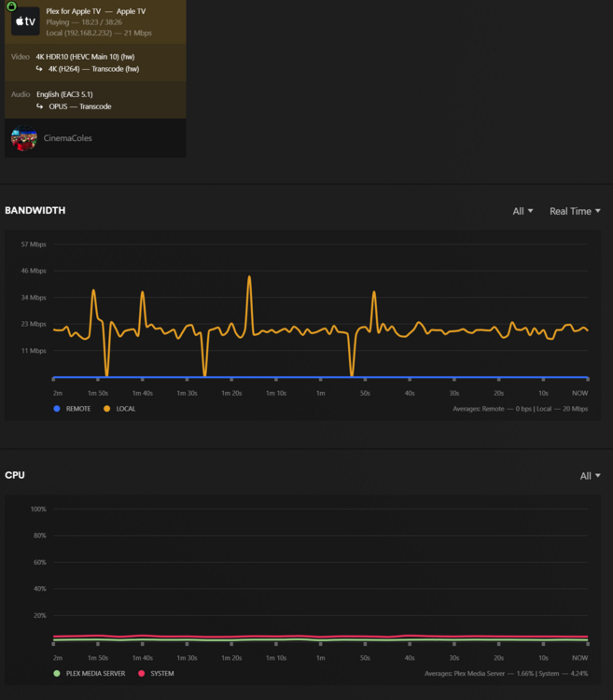This screenshot has height=700, width=613.
Task: Click the CPU averages summary text
Action: pyautogui.click(x=506, y=673)
